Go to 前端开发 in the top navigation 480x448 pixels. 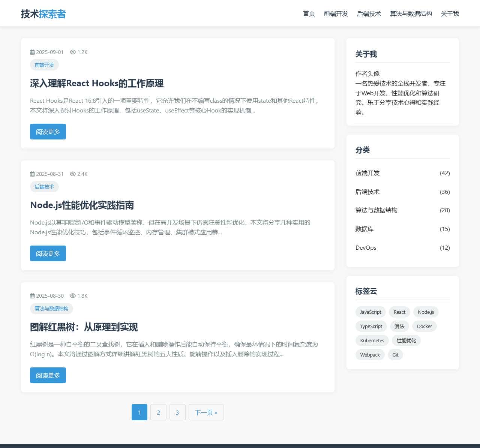[x=336, y=14]
